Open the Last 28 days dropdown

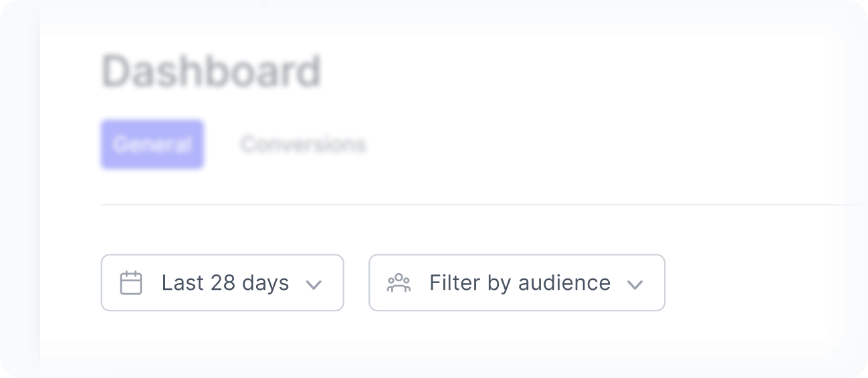coord(222,283)
